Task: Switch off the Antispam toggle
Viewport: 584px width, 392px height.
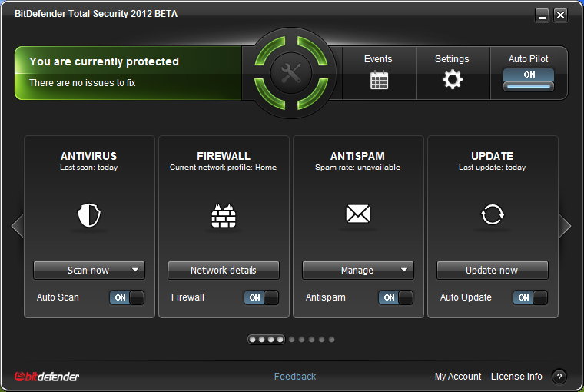Action: (x=396, y=297)
